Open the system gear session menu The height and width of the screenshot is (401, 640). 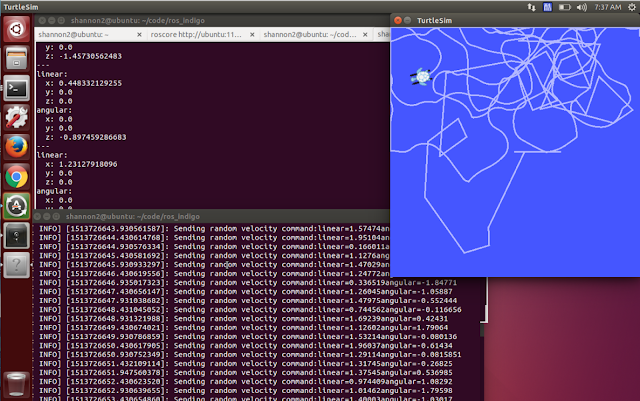(632, 7)
